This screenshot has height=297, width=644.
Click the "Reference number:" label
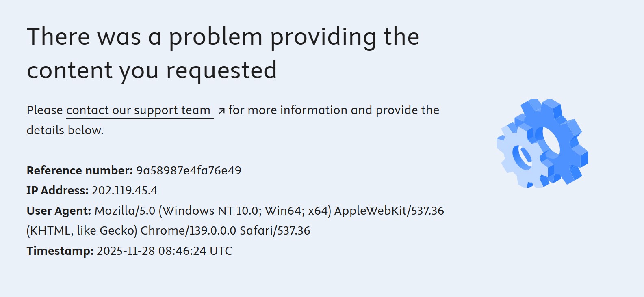(x=80, y=170)
